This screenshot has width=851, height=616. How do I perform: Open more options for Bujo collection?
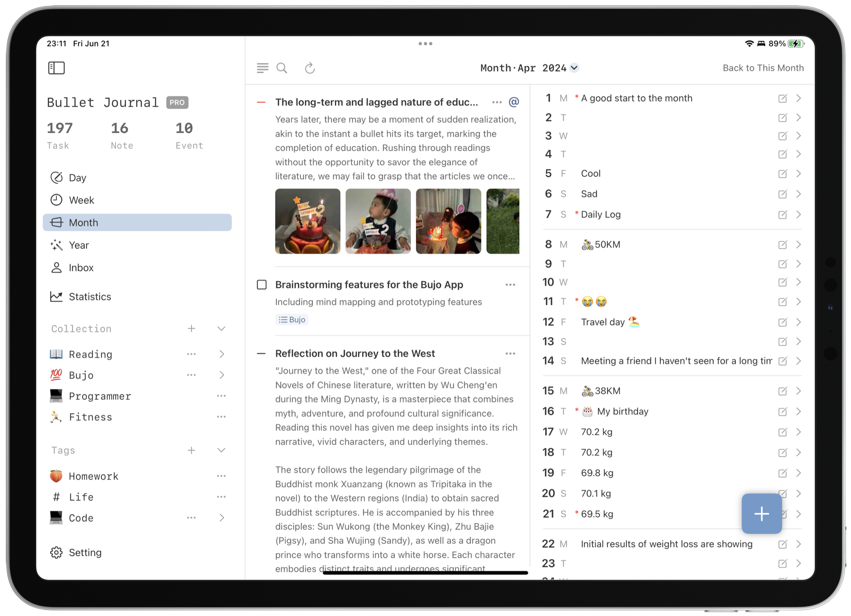191,375
